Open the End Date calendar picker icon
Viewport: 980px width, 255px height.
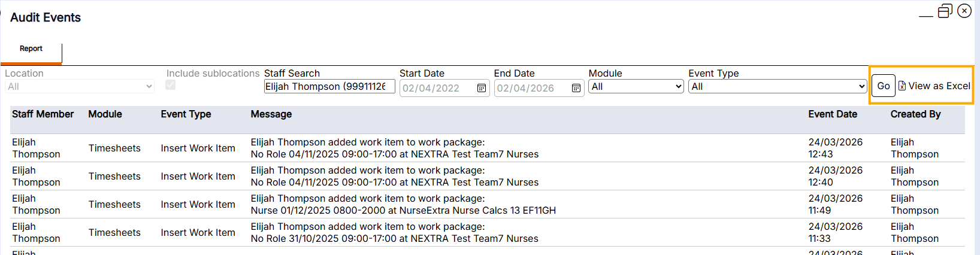click(576, 88)
